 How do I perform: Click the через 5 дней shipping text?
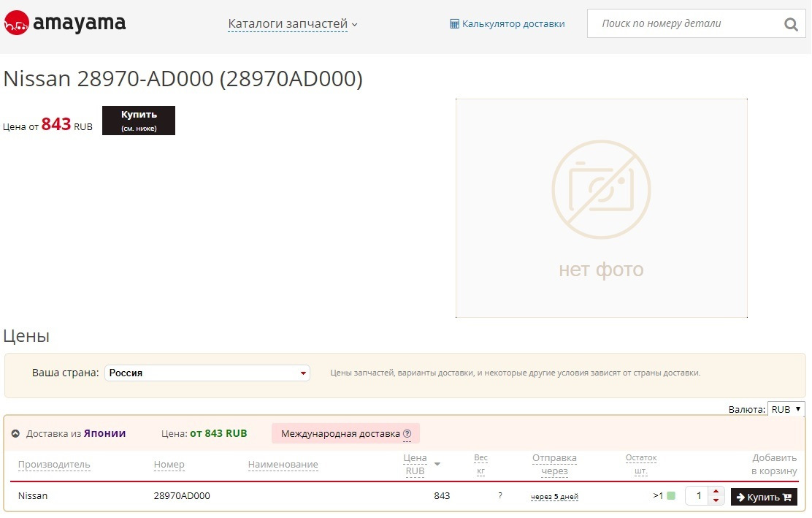[x=554, y=497]
